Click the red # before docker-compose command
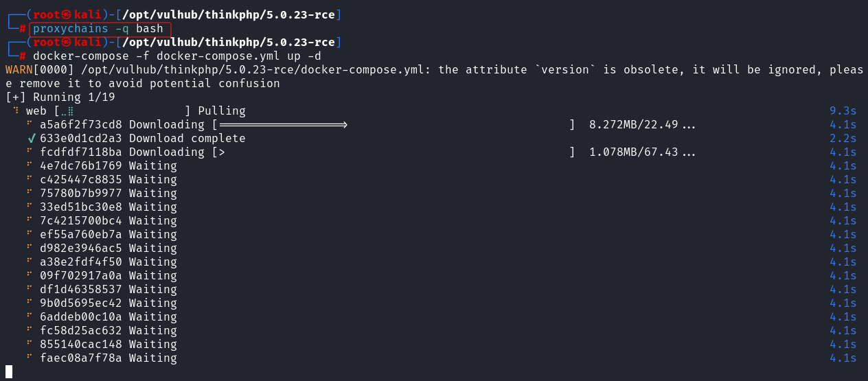The image size is (868, 381). (x=23, y=56)
